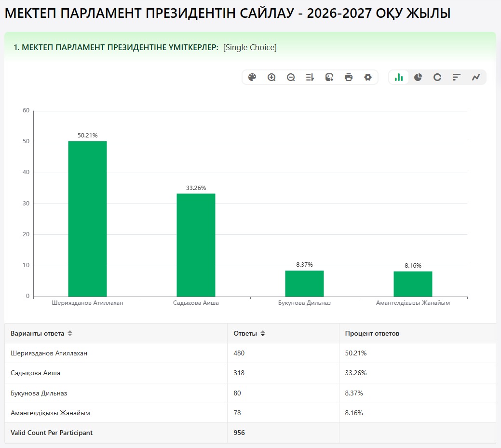Screen dimensions: 501x448
Task: Click Шериязданов Атиллахан in the table
Action: tap(49, 353)
